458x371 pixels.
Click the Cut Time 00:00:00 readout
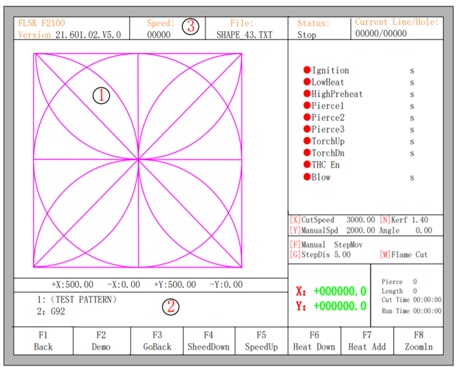tap(412, 300)
